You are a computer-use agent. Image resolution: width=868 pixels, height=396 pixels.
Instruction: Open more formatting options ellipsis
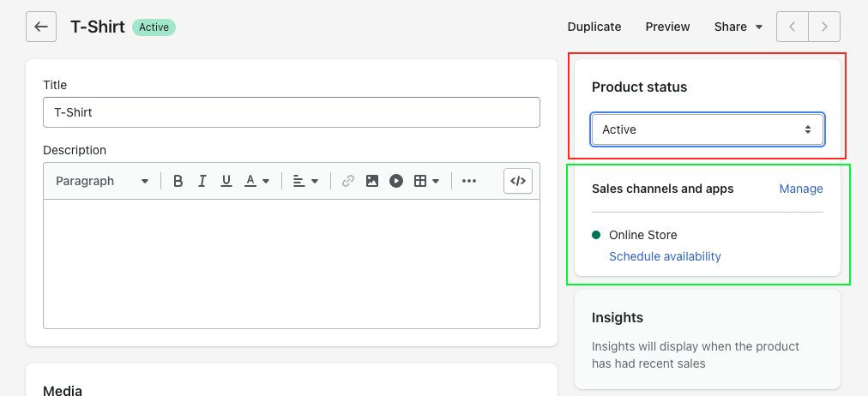click(x=469, y=181)
